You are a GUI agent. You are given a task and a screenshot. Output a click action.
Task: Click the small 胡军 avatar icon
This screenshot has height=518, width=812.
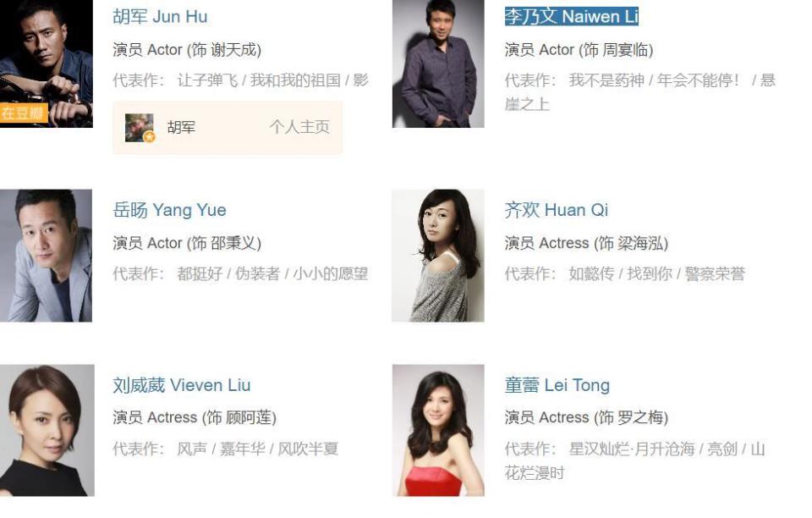click(140, 128)
